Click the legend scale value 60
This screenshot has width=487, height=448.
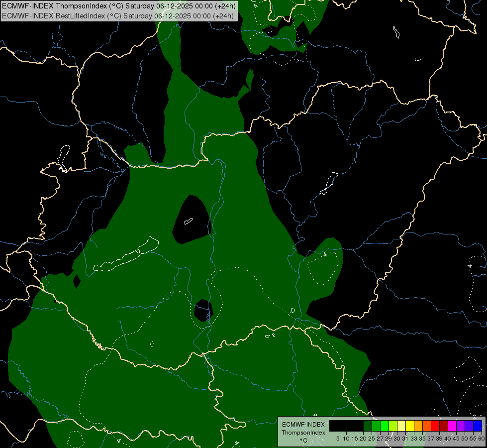482,439
